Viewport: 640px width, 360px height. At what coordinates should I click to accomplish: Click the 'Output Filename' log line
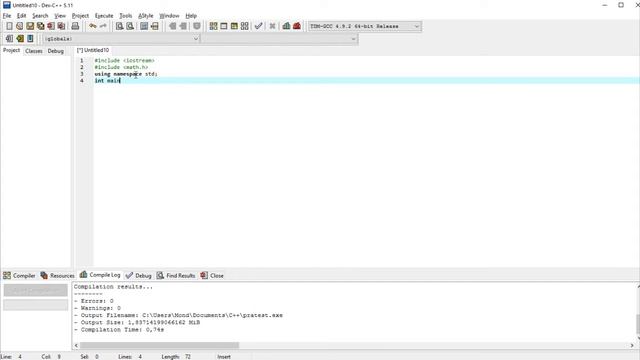178,316
